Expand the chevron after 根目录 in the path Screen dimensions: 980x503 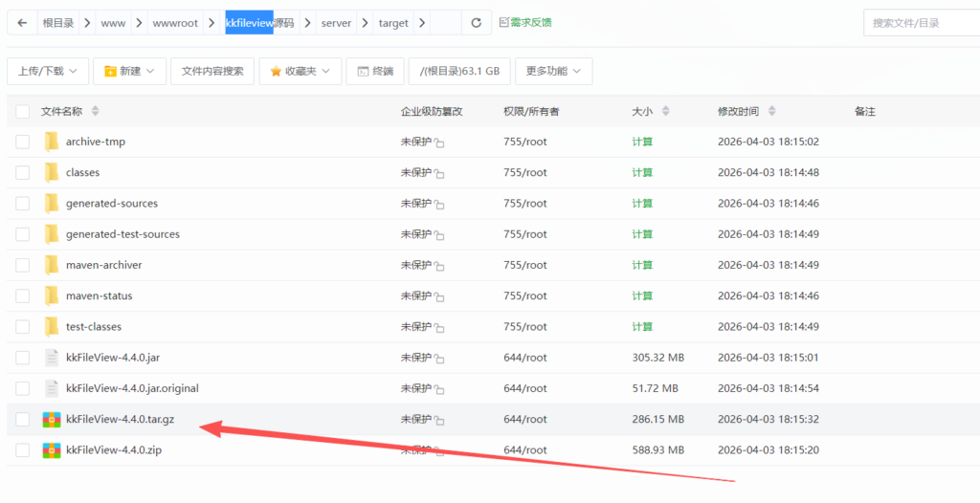87,23
